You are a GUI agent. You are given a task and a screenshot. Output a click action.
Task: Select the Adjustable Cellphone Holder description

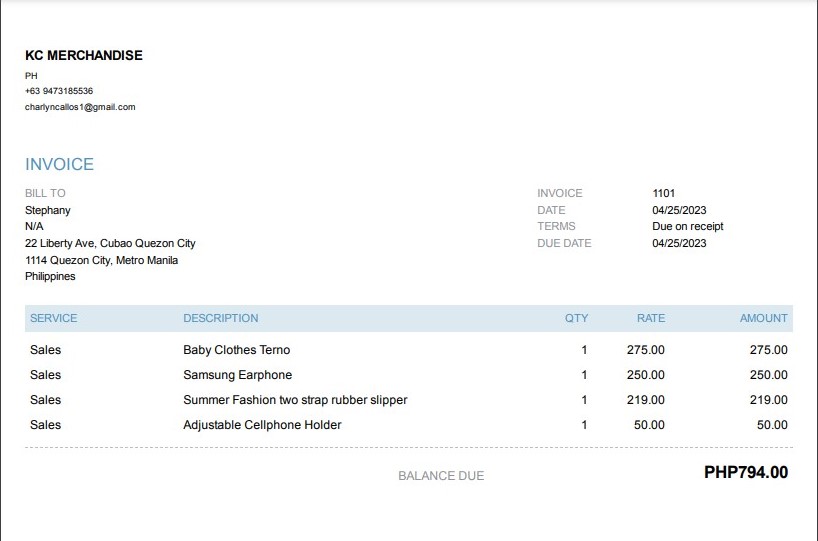pyautogui.click(x=262, y=425)
